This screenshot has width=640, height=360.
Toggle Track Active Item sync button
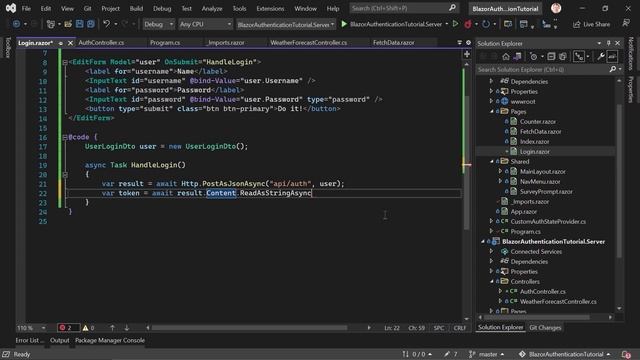(x=579, y=57)
